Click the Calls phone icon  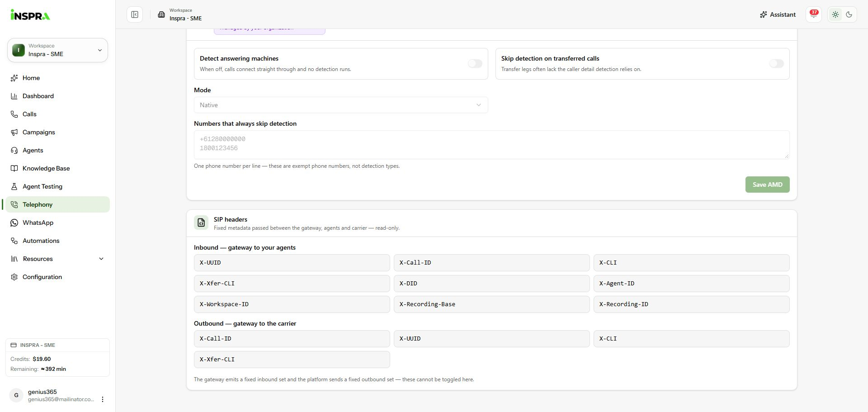click(14, 114)
